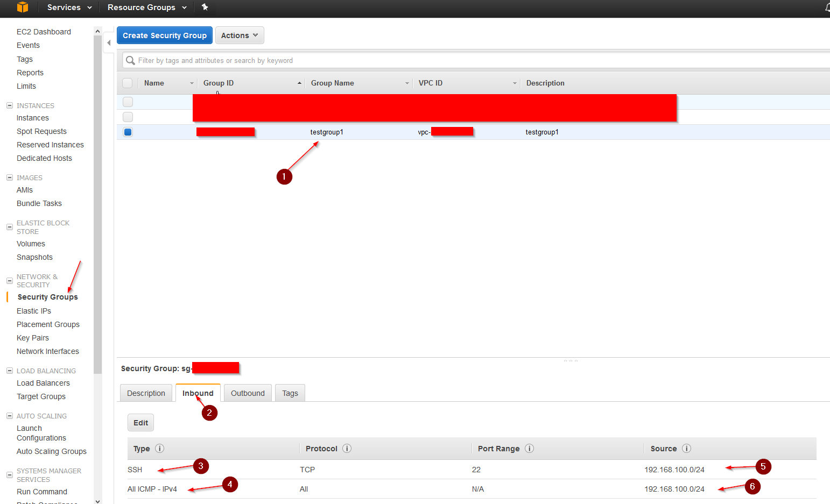
Task: Show info for the Source column
Action: [x=687, y=449]
